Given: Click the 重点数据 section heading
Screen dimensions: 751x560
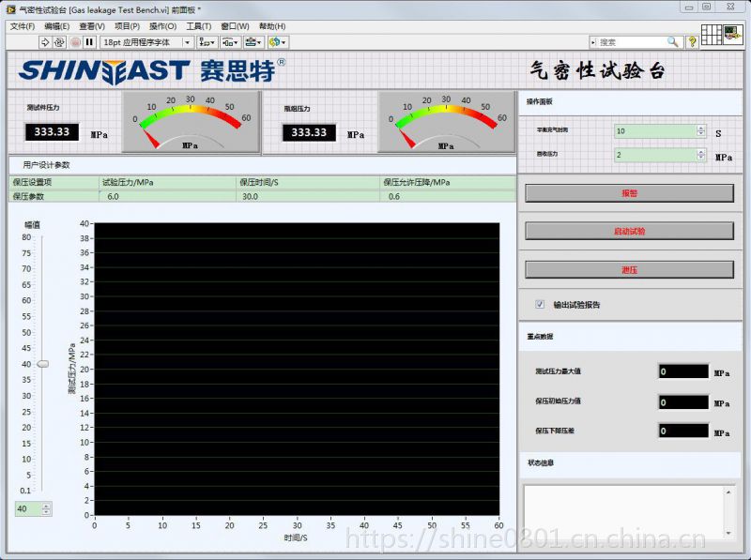Looking at the screenshot, I should pos(540,337).
